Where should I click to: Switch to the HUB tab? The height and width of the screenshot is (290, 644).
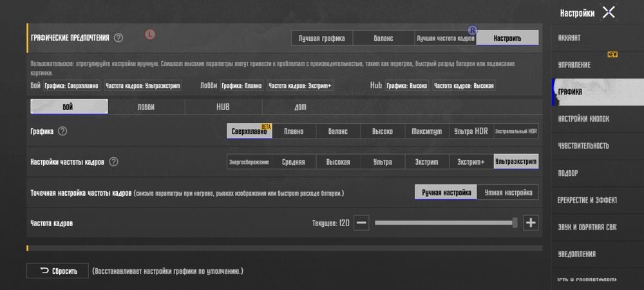point(223,107)
